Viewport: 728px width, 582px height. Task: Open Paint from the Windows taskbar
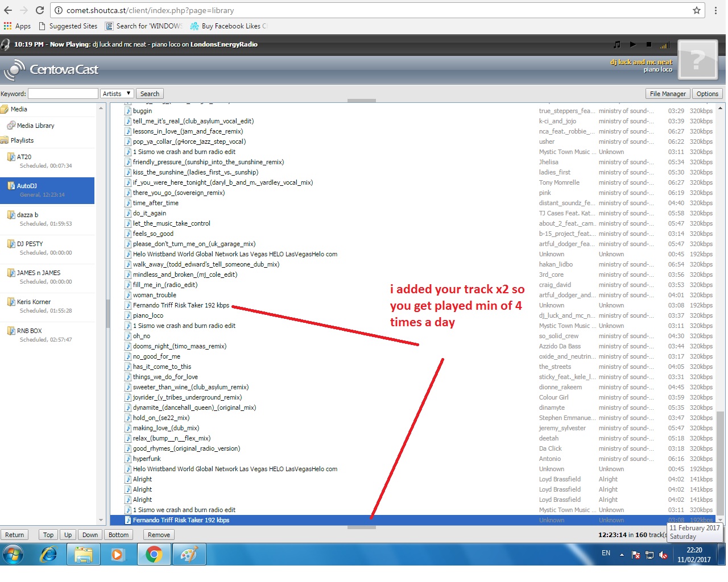point(188,554)
